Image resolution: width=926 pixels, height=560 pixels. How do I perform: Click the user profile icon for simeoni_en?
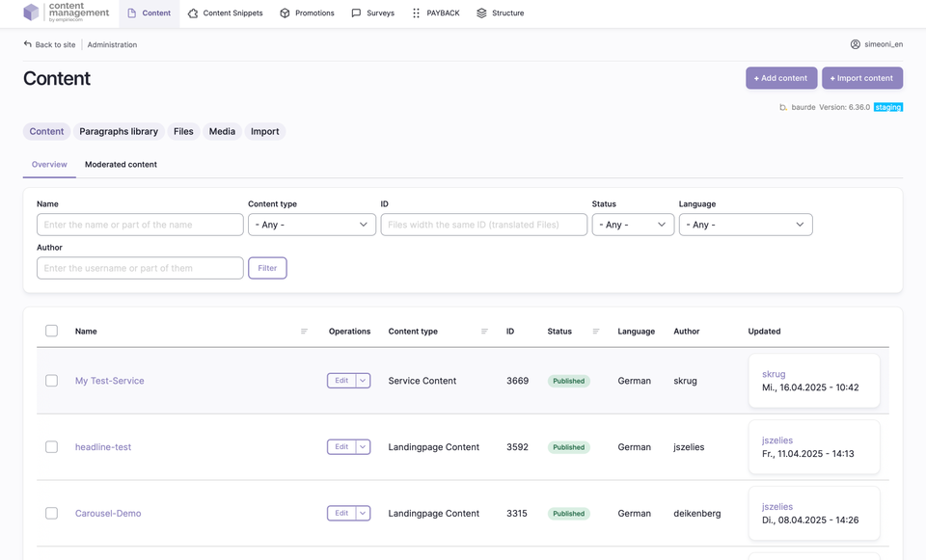pos(855,44)
